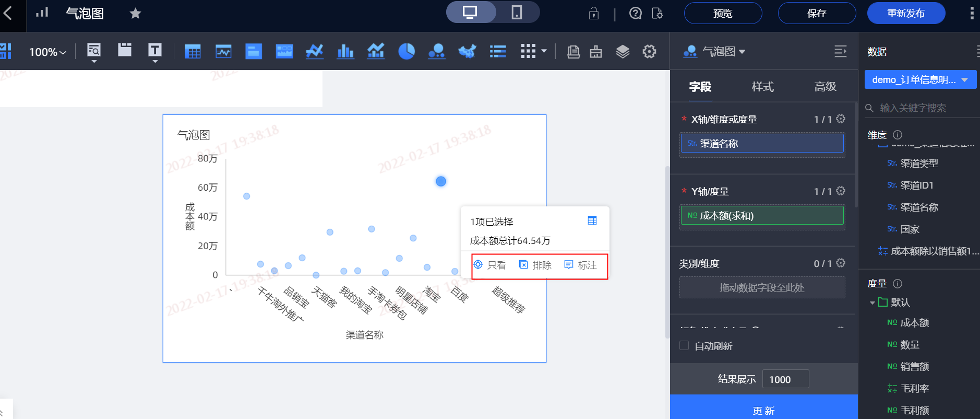Insert a list ranking chart icon

tap(498, 51)
